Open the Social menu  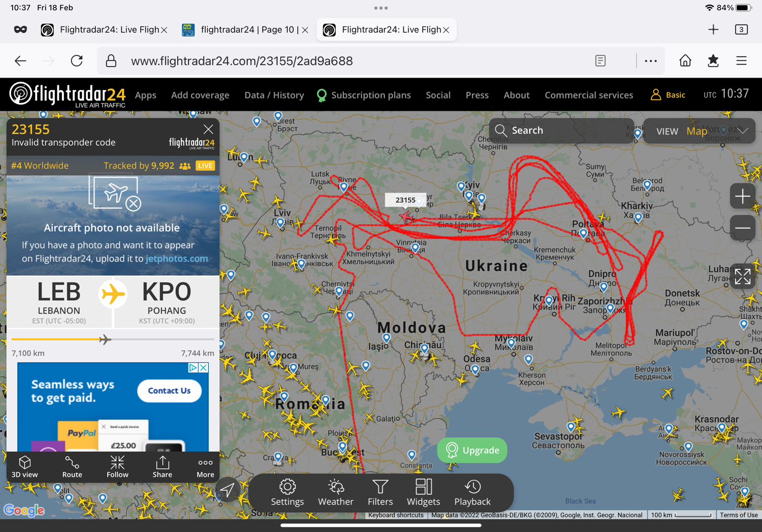pyautogui.click(x=438, y=95)
